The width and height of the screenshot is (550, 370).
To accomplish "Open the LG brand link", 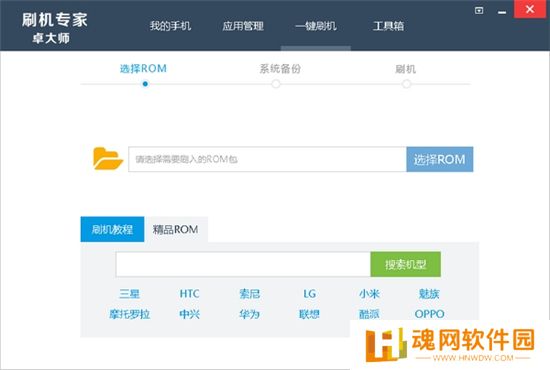I will (309, 294).
